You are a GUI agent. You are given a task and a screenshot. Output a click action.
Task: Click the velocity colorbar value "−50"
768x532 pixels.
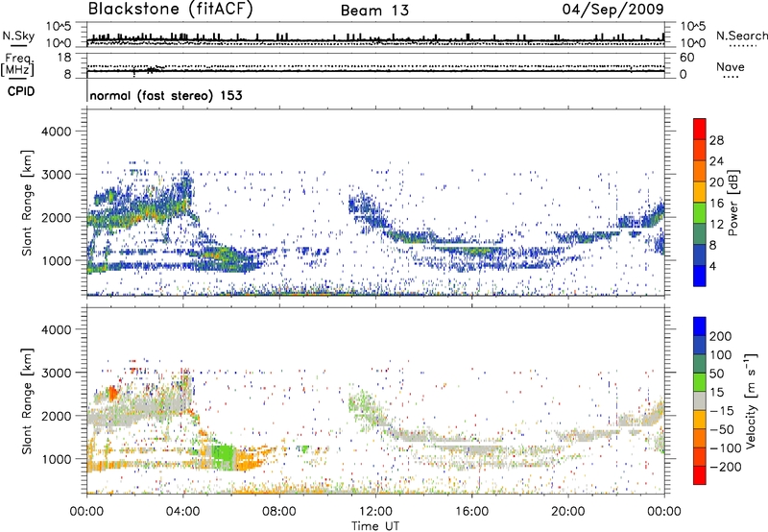pos(722,429)
